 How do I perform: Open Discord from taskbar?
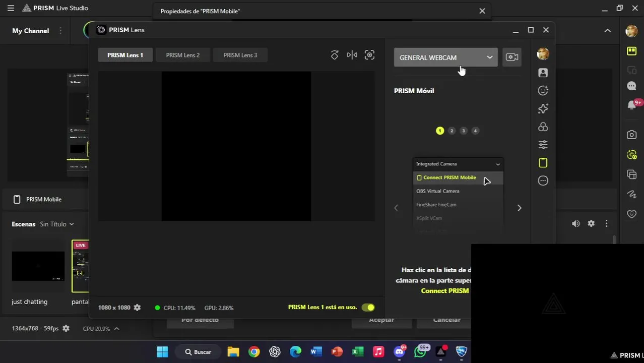click(400, 351)
